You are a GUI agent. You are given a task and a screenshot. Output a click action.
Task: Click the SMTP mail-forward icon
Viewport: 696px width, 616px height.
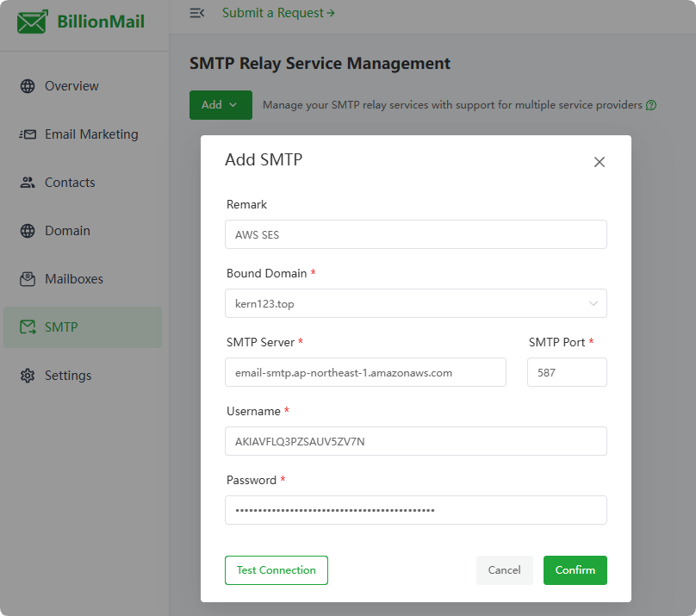28,327
